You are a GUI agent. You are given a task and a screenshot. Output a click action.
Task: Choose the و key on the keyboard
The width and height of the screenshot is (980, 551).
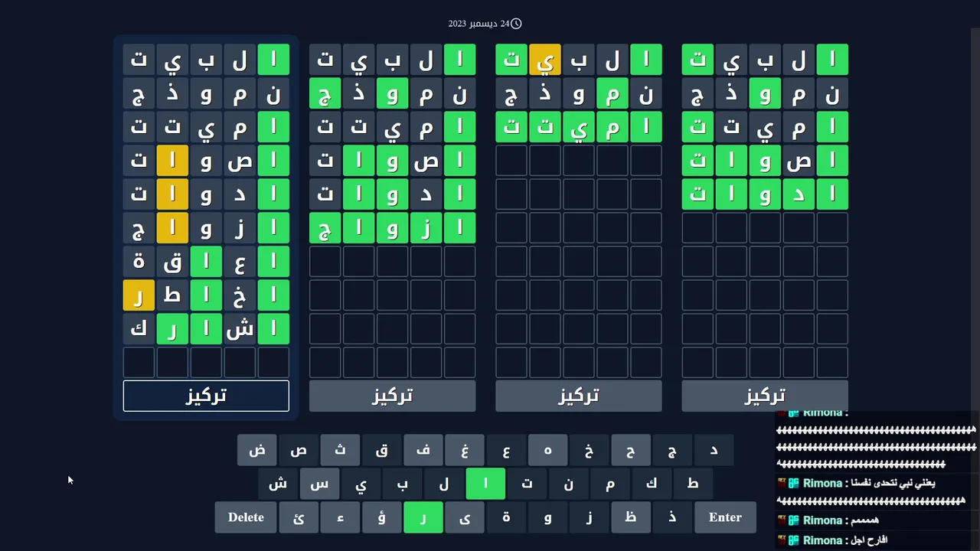coord(547,517)
